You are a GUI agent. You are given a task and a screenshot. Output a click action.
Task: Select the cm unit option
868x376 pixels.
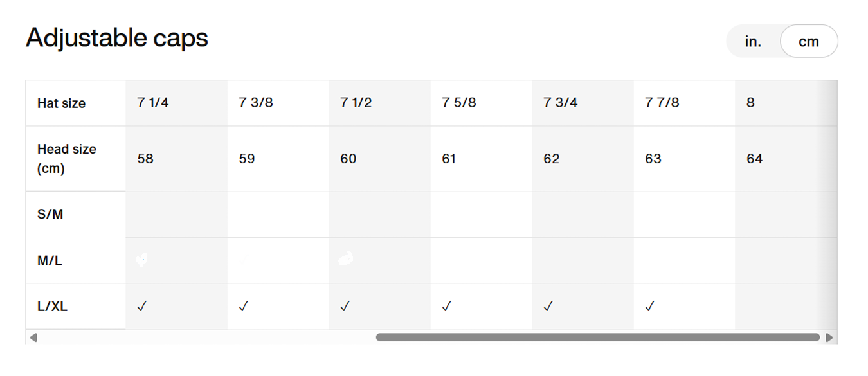click(x=808, y=42)
